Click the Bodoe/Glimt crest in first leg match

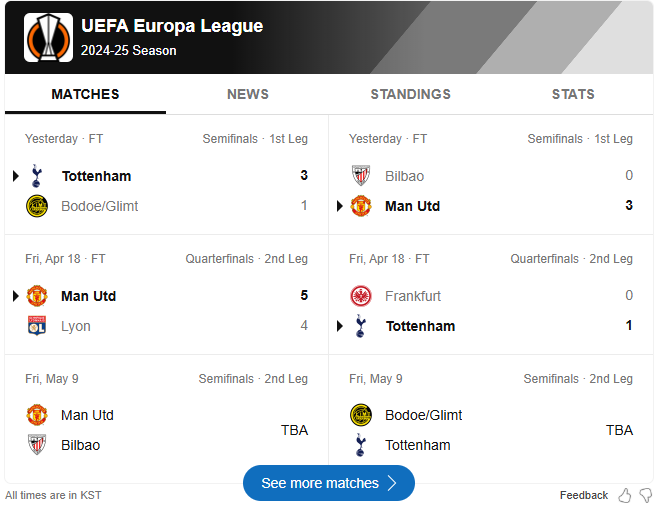(37, 206)
